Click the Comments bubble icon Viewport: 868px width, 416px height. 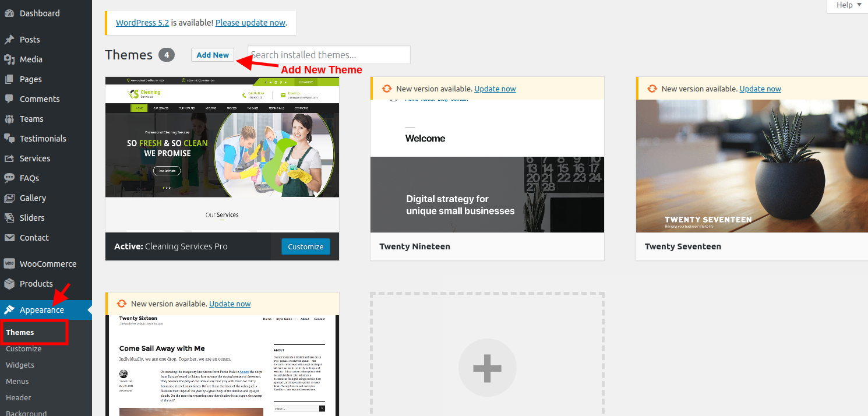point(9,99)
